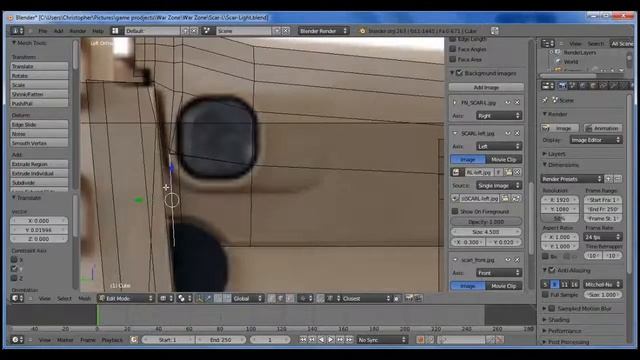Toggle the 3D manipulator icon
Image resolution: width=640 pixels, height=360 pixels.
click(199, 298)
